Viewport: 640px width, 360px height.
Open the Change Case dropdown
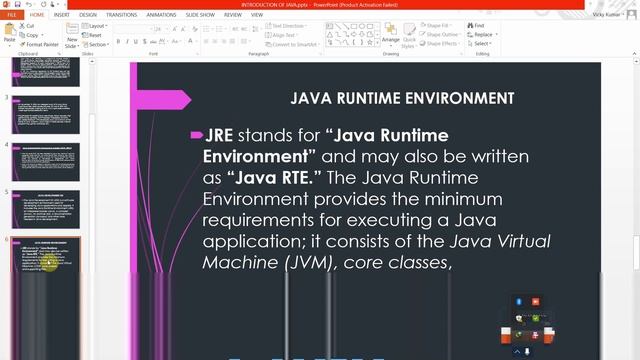176,41
